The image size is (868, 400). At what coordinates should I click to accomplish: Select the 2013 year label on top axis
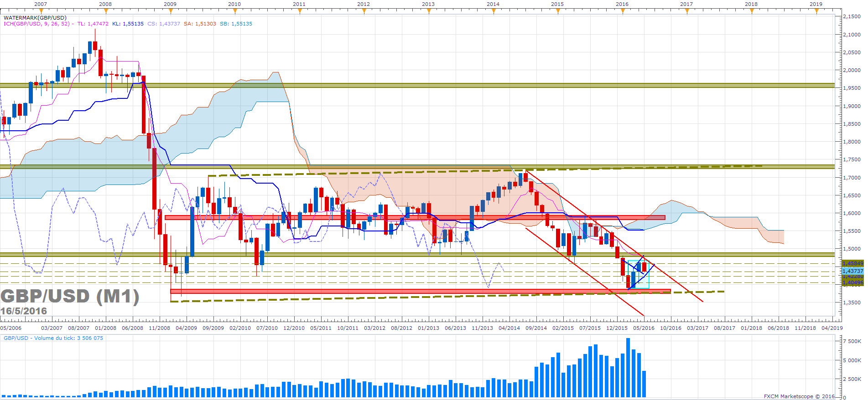tap(428, 4)
